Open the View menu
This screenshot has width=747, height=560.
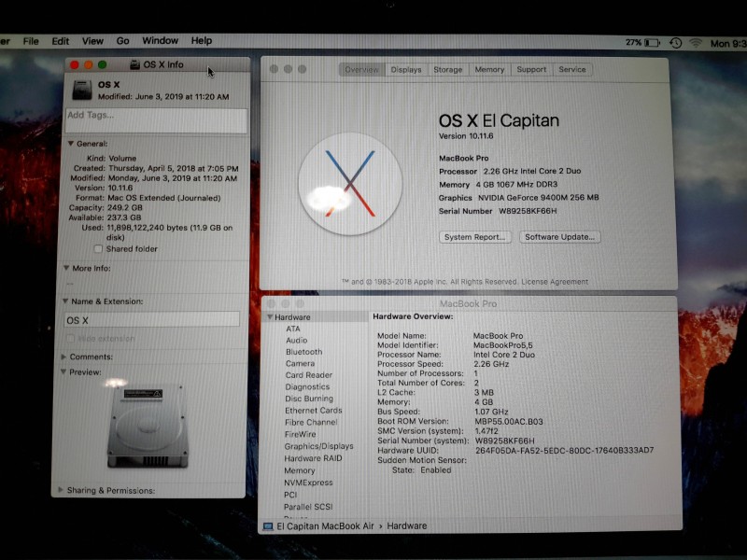(92, 41)
